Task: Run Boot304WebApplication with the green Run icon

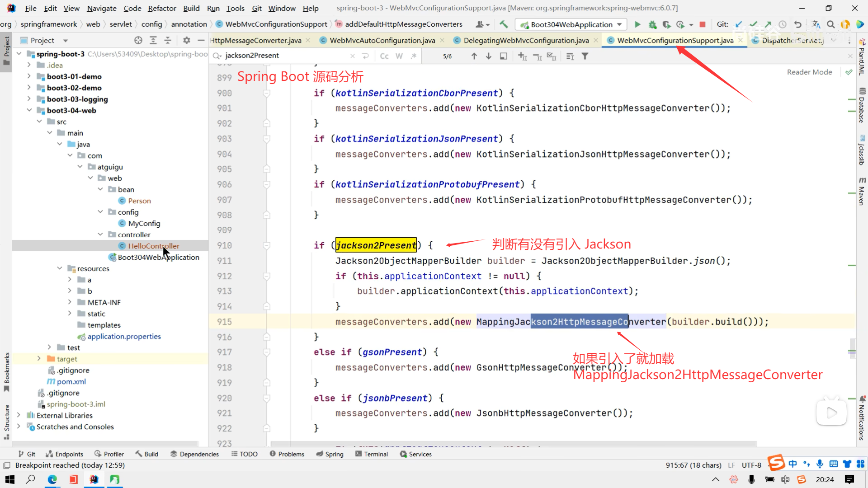Action: (637, 24)
